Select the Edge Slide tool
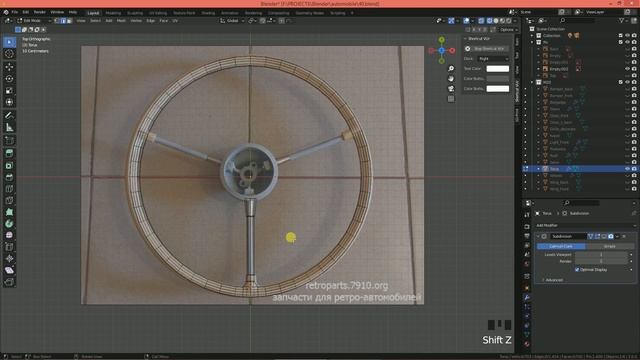This screenshot has width=640, height=360. (9, 247)
